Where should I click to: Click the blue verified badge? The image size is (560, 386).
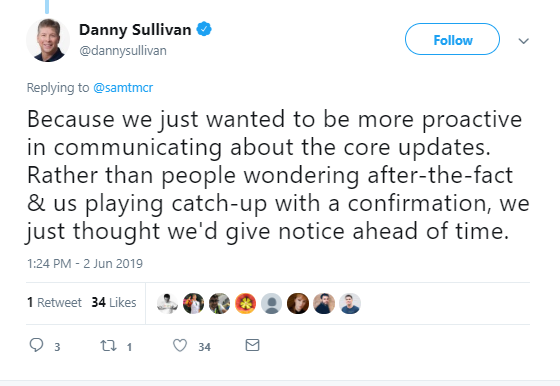click(204, 29)
